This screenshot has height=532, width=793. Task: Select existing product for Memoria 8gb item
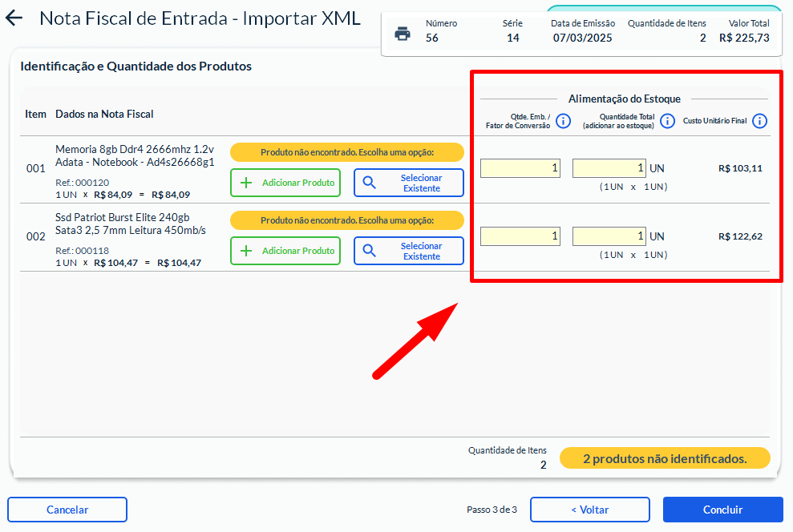(x=409, y=183)
